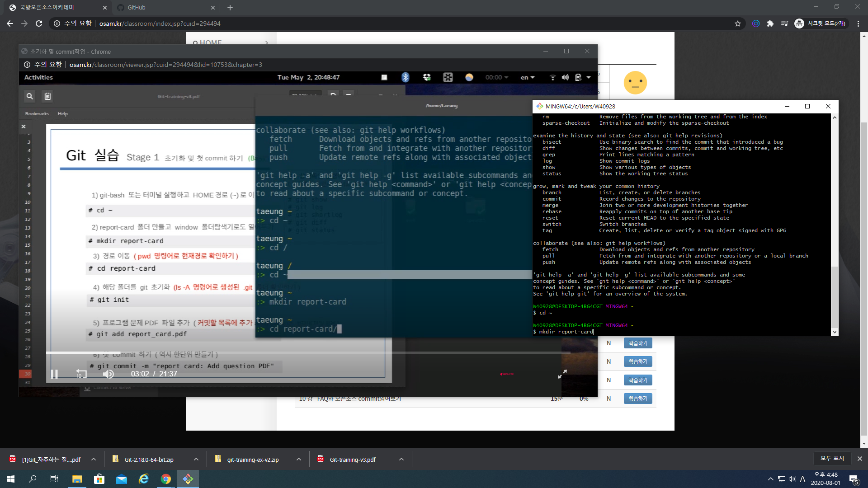Open a new browser tab
This screenshot has width=868, height=488.
coord(230,8)
